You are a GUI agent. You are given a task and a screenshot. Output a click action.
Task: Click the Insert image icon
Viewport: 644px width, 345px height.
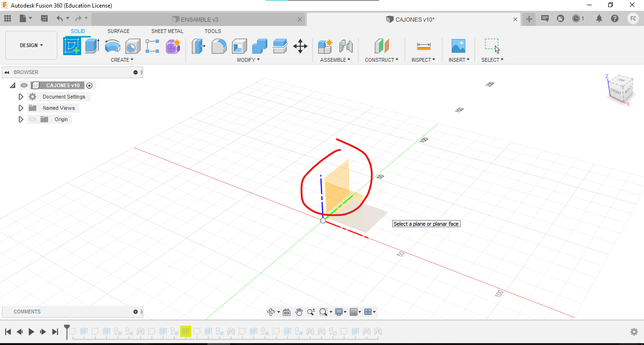click(458, 46)
